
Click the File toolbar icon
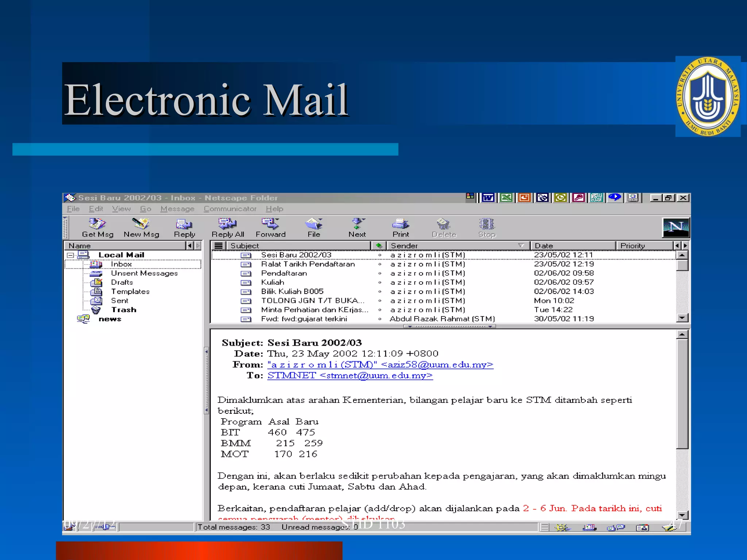pos(314,228)
